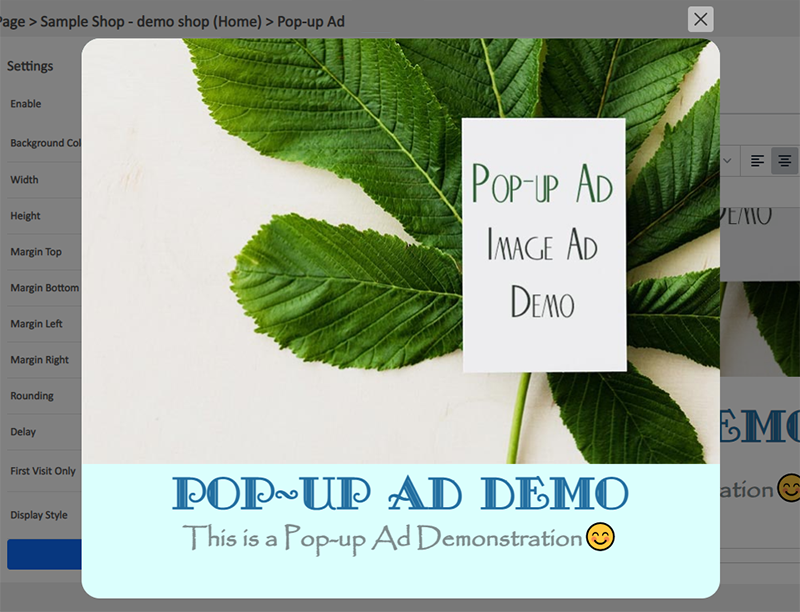Viewport: 800px width, 612px height.
Task: Click the 'This is a Pop-up Ad Demonstration' text
Action: (x=382, y=538)
